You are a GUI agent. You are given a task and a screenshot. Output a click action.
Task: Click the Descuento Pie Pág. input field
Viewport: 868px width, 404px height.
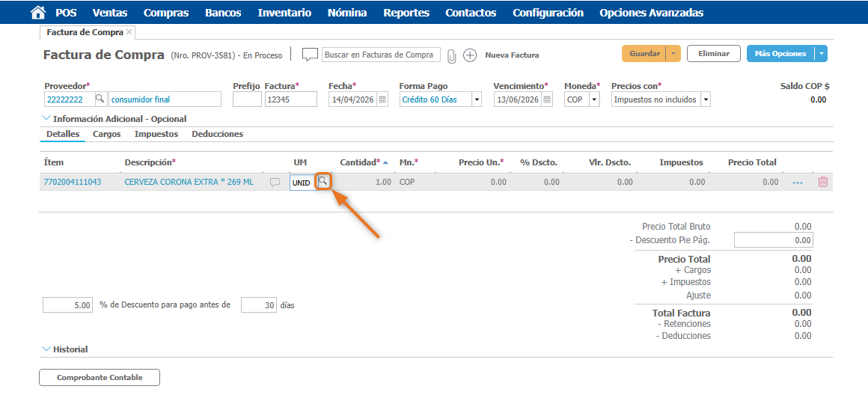773,240
